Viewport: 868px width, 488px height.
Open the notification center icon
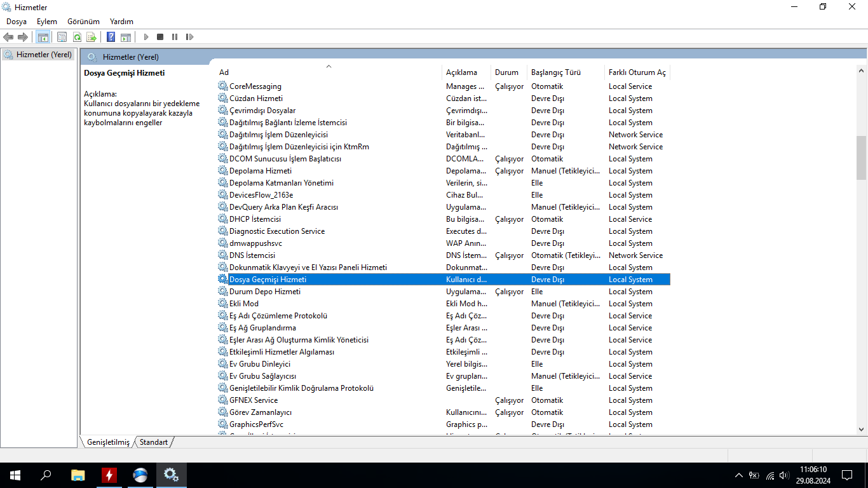pyautogui.click(x=847, y=475)
